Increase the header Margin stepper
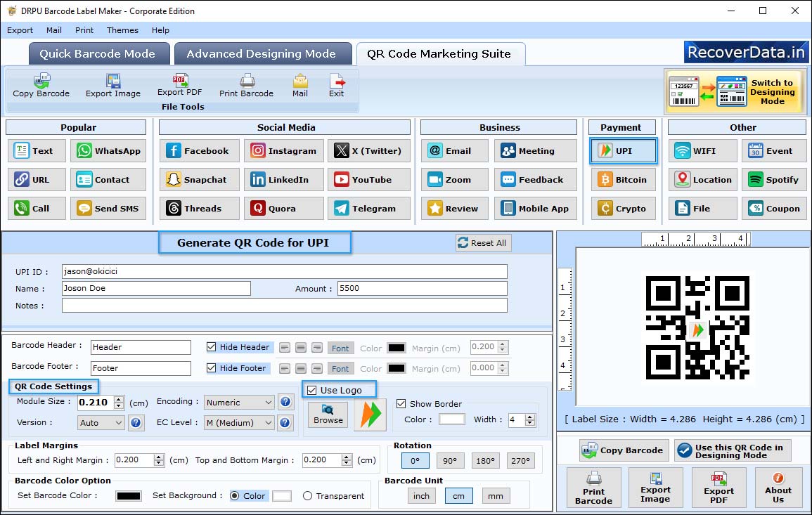This screenshot has height=515, width=812. point(503,344)
